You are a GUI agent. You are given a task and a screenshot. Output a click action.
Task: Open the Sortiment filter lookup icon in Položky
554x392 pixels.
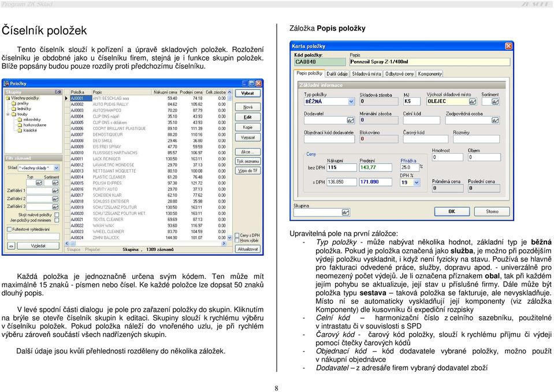coord(55,183)
